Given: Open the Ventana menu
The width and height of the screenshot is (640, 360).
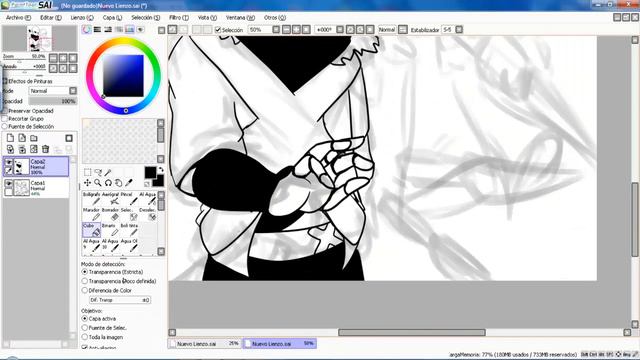Looking at the screenshot, I should click(240, 18).
